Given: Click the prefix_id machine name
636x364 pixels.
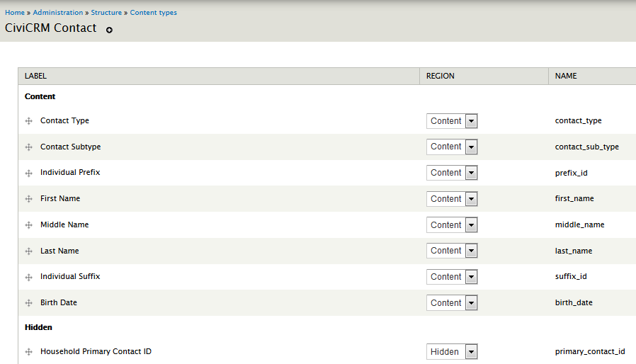Looking at the screenshot, I should tap(571, 173).
